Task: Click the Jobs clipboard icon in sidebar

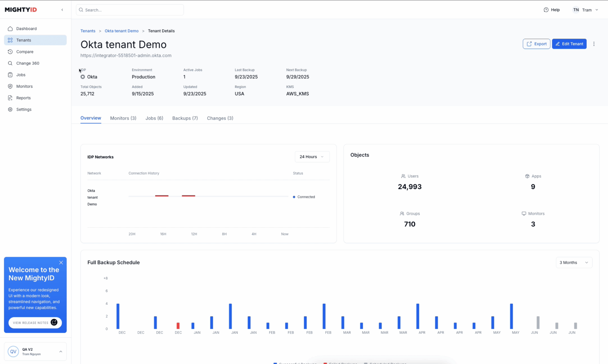Action: point(10,75)
